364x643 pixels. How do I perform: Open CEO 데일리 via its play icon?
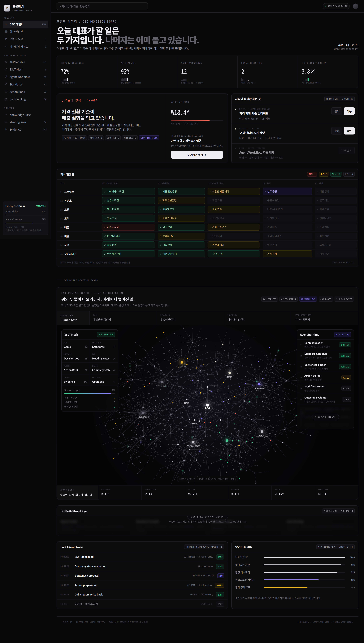pos(6,24)
